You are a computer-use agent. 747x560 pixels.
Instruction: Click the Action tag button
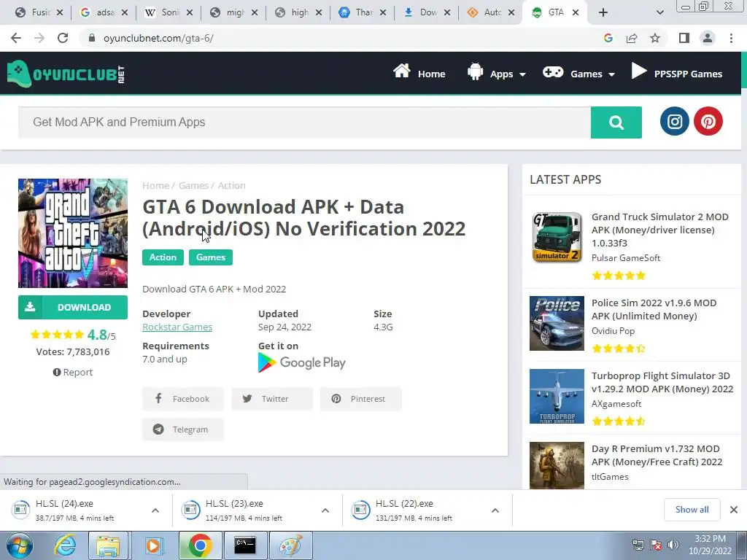point(163,257)
